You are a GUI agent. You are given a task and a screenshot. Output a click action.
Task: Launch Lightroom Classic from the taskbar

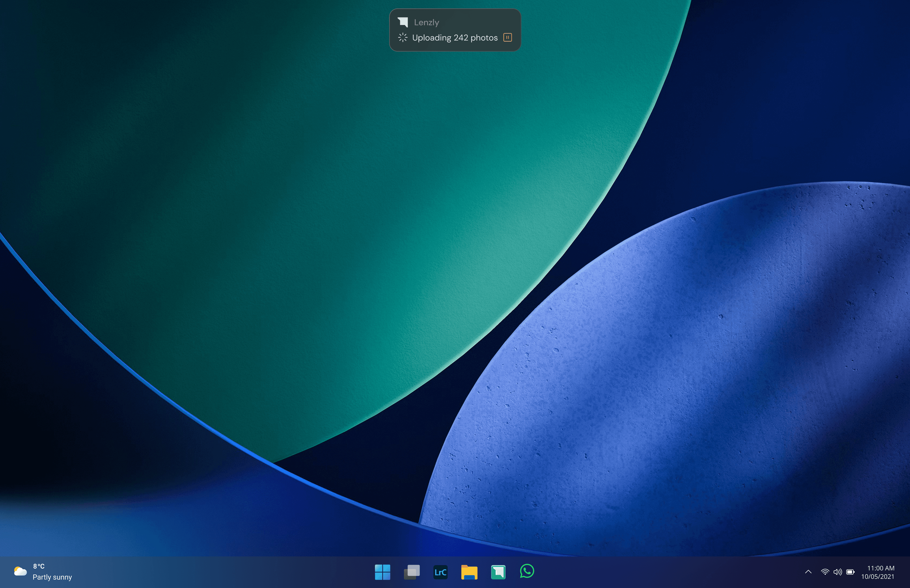point(440,572)
